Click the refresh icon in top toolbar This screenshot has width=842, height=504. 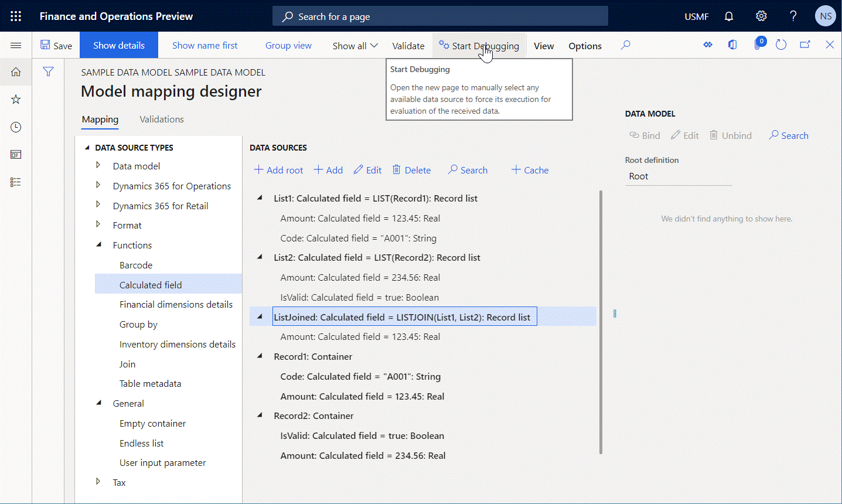click(781, 44)
